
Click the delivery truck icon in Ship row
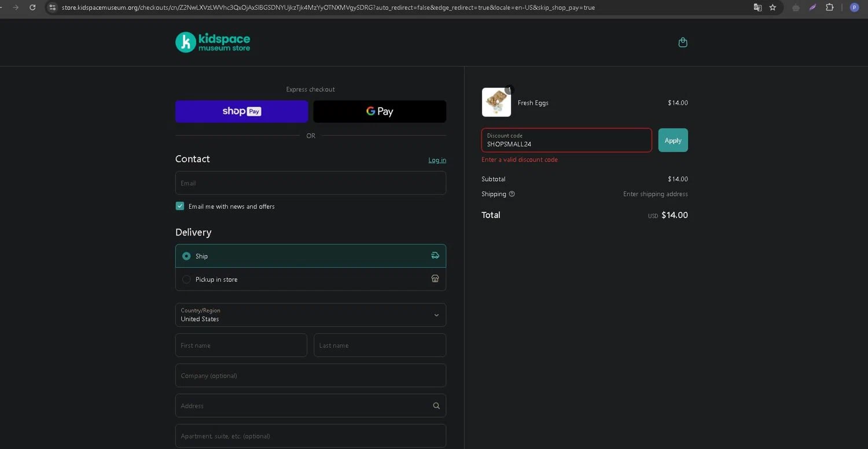pos(435,256)
